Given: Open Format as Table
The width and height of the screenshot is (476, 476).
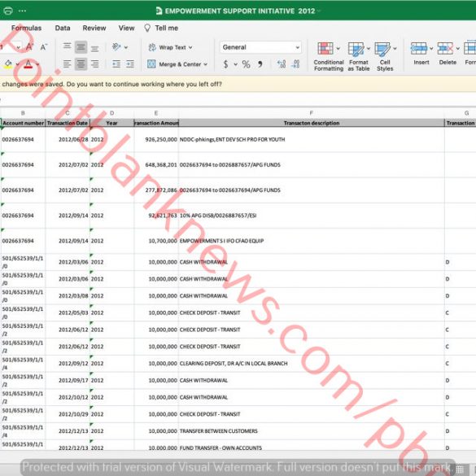Looking at the screenshot, I should pyautogui.click(x=359, y=57).
